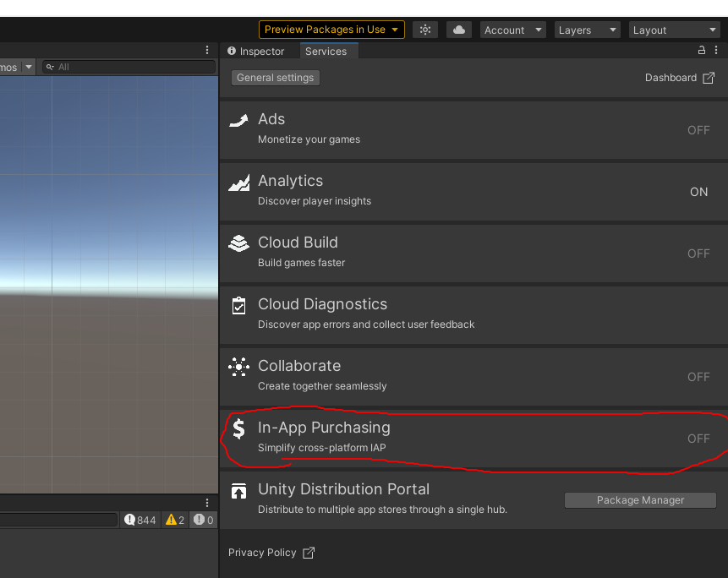Open the Preview Packages in Use dropdown
This screenshot has width=728, height=578.
(331, 30)
